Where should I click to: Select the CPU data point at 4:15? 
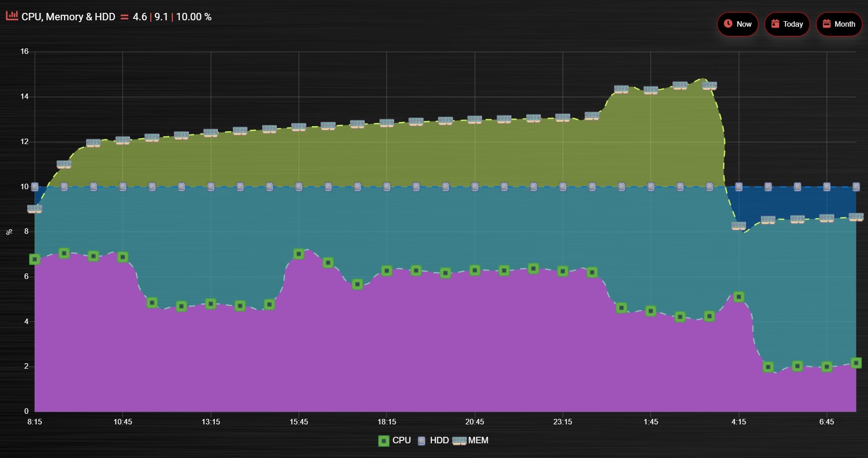[739, 297]
